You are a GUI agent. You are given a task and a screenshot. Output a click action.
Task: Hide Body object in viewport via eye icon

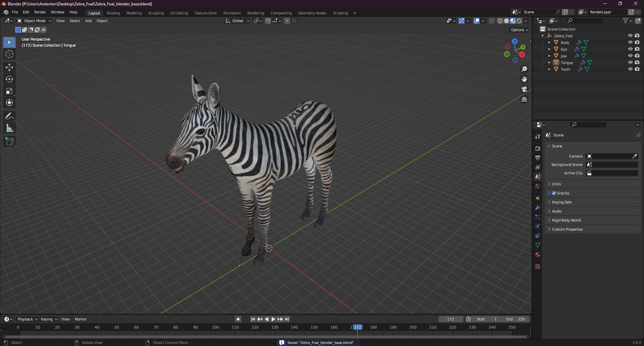coord(630,42)
